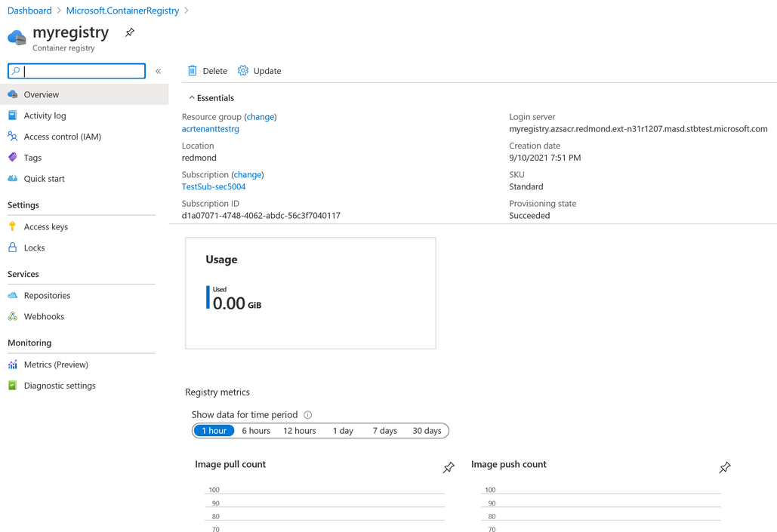The height and width of the screenshot is (532, 777).
Task: Select the 1 day time period
Action: click(x=343, y=430)
